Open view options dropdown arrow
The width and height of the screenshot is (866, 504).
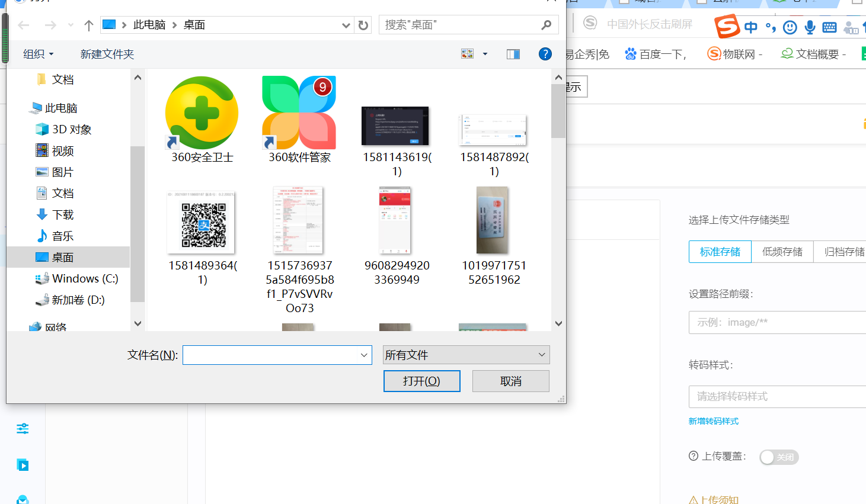(x=485, y=54)
